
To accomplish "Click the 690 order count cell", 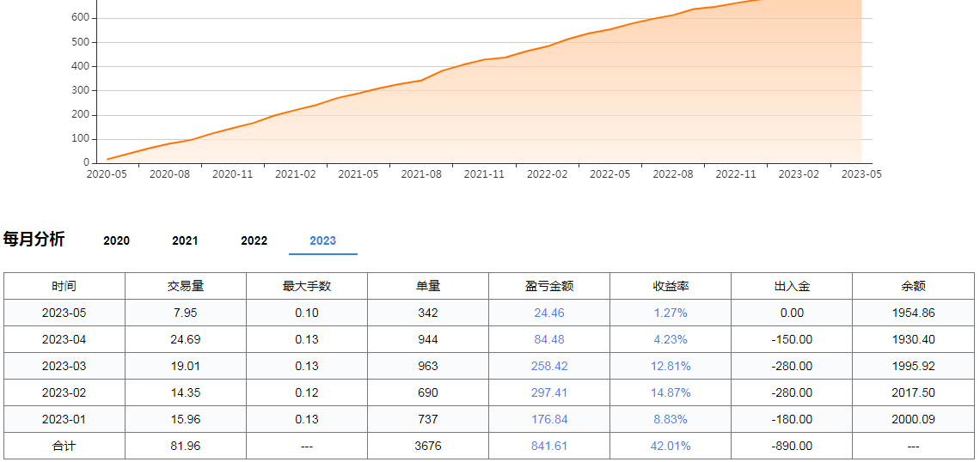I will pyautogui.click(x=428, y=393).
